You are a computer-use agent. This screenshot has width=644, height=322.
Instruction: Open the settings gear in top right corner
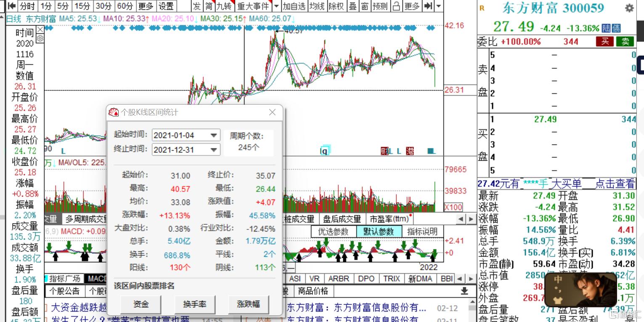click(629, 8)
